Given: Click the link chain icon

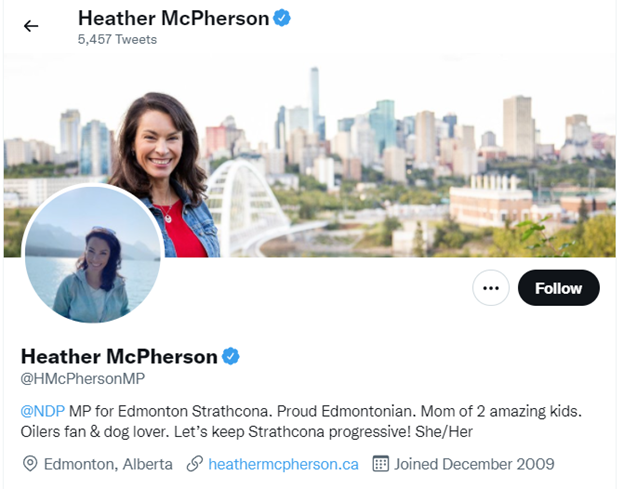Looking at the screenshot, I should [x=195, y=464].
